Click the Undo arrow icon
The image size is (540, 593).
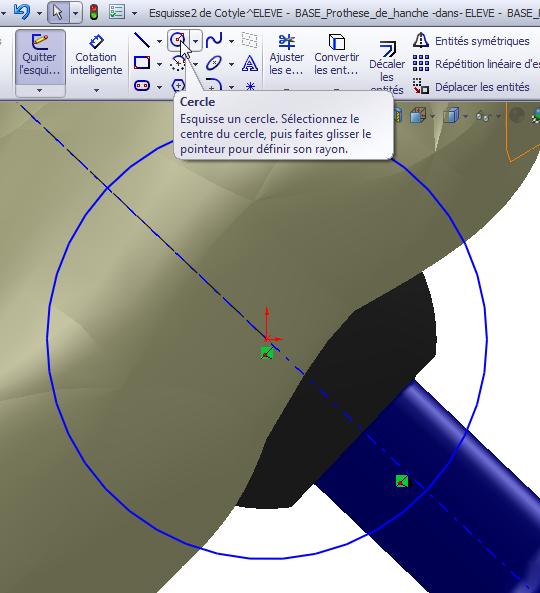pos(22,12)
